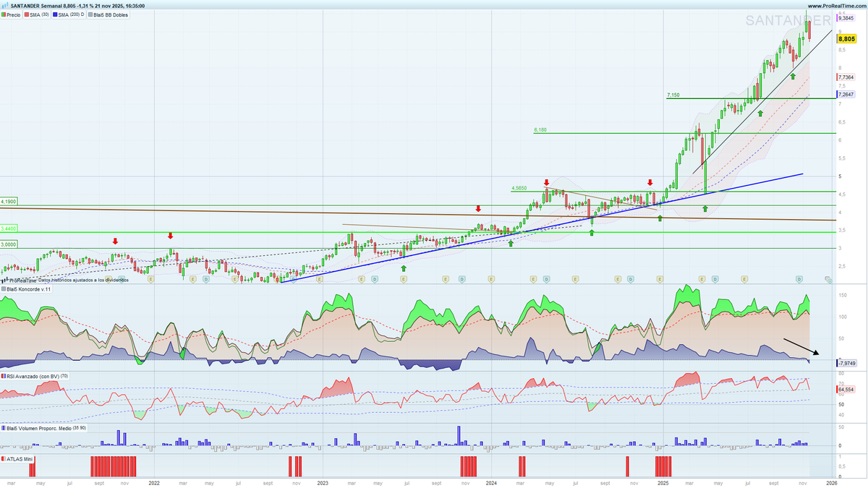Select the 64,554 RSI value tag
This screenshot has width=868, height=488.
pos(846,390)
